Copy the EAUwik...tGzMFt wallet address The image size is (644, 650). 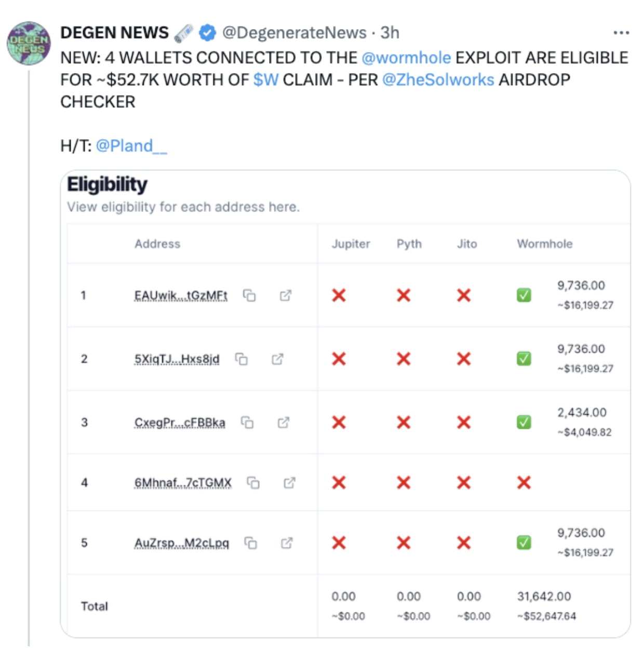point(249,296)
